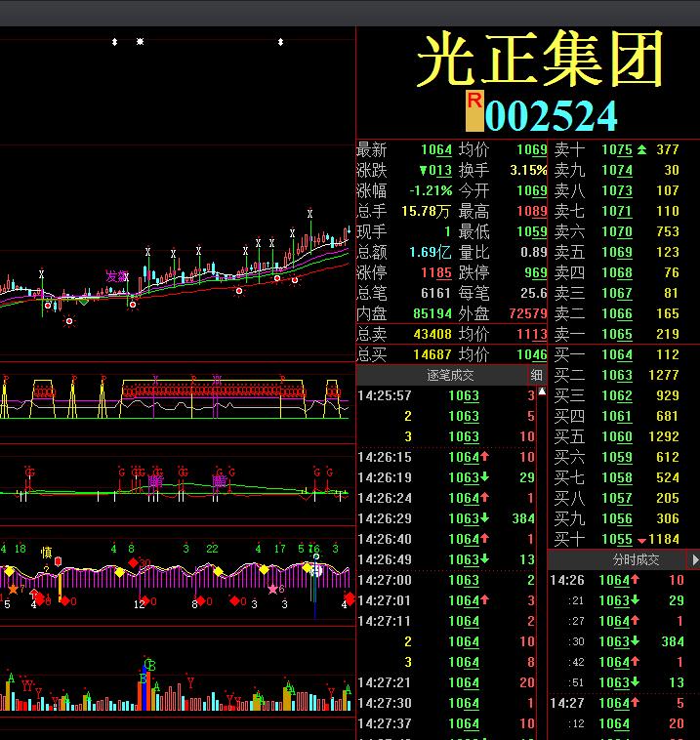Click the stock code 002524
The image size is (700, 740).
click(551, 115)
